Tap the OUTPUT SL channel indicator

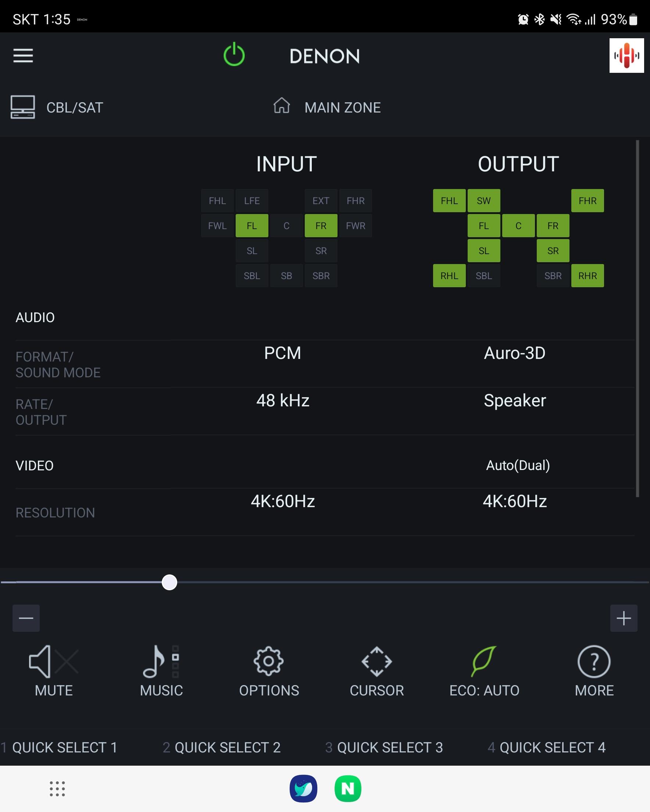483,251
